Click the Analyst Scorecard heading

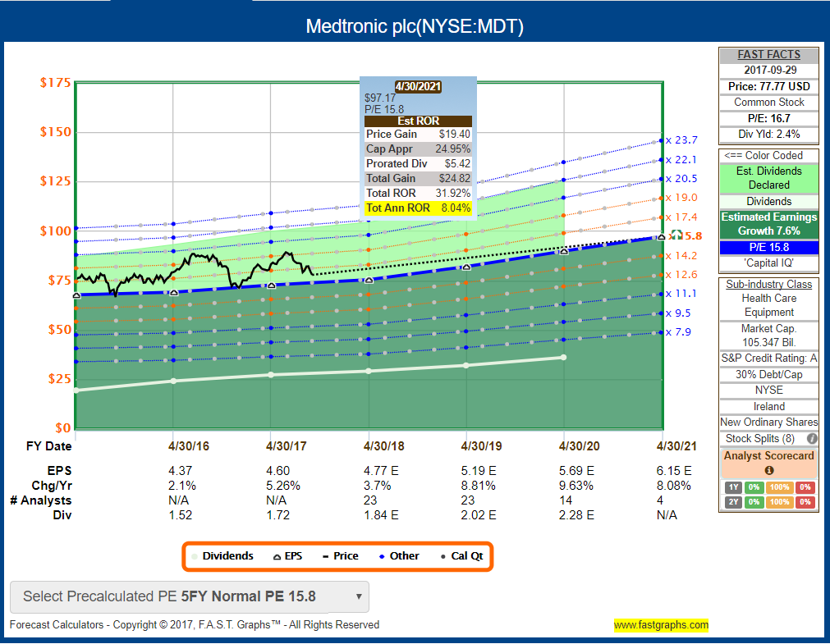(768, 455)
